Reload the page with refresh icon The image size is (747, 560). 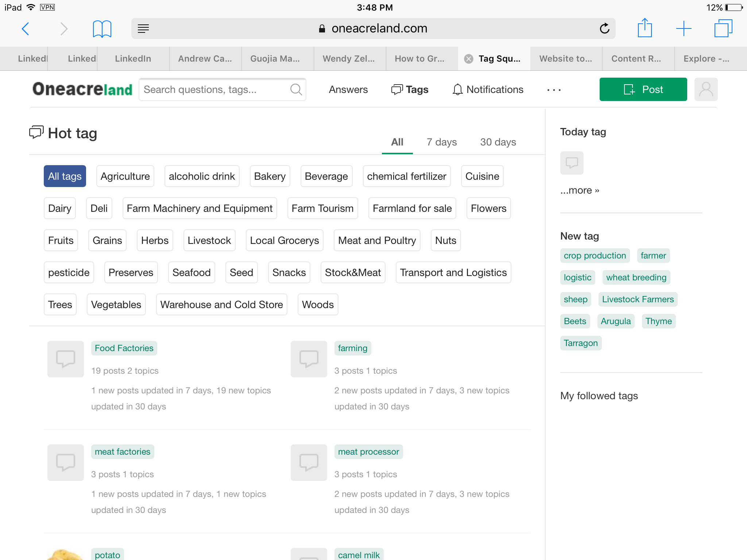pos(604,28)
